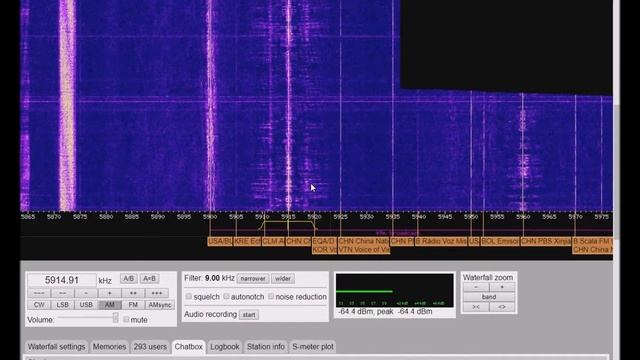Tune to the USA/BL station label

click(x=220, y=242)
